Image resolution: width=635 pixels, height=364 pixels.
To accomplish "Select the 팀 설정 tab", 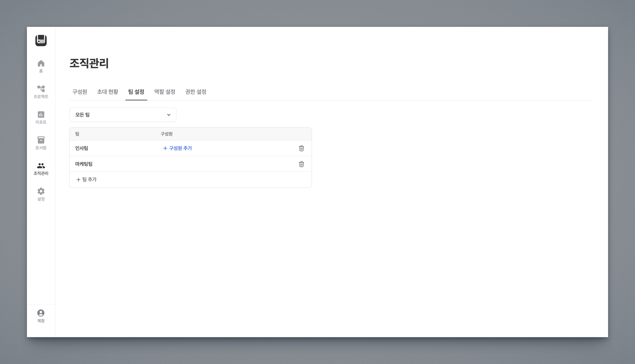I will 136,92.
